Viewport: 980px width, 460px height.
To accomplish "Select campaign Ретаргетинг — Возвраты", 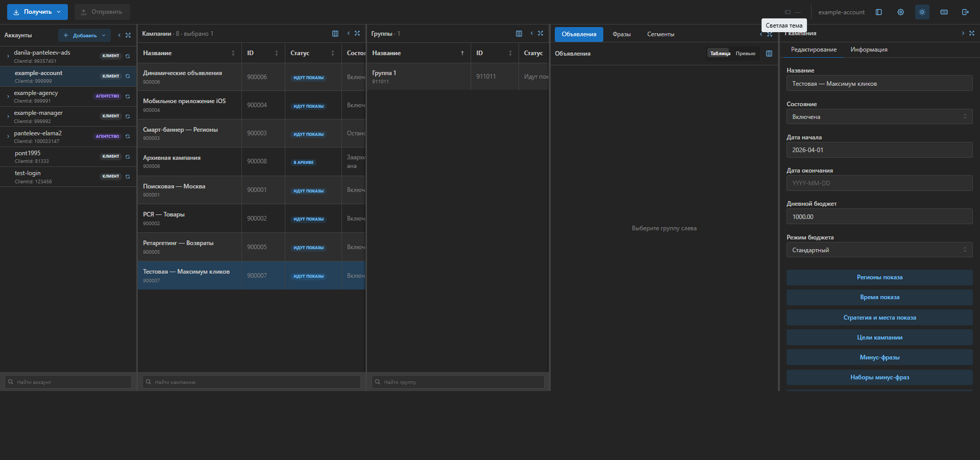I will pyautogui.click(x=251, y=247).
